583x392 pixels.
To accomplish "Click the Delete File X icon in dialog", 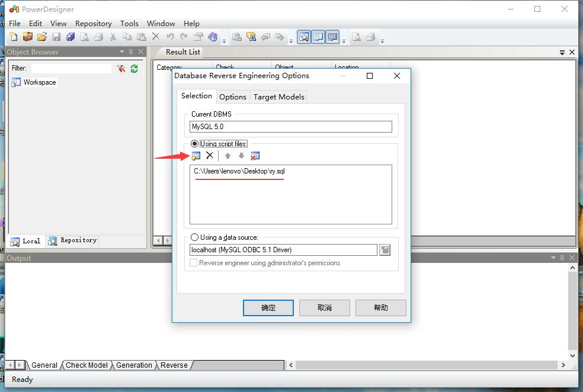I will click(210, 155).
